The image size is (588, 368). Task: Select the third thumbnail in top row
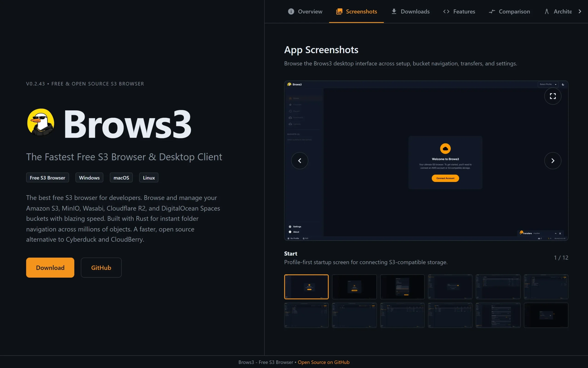coord(402,287)
